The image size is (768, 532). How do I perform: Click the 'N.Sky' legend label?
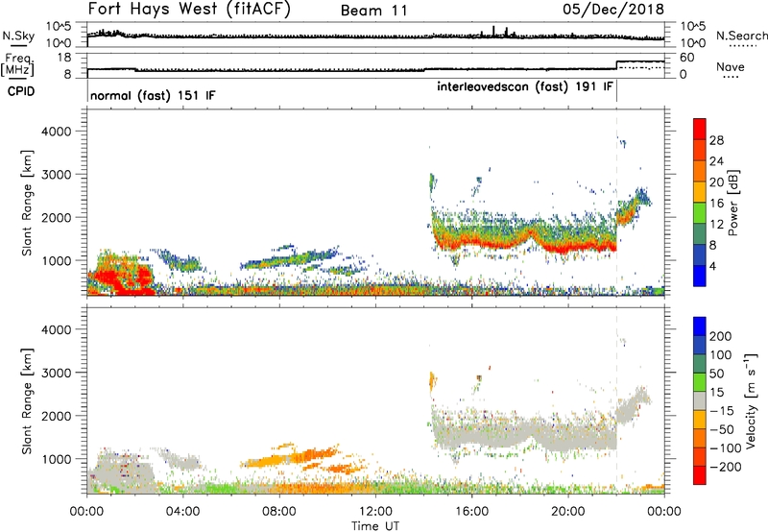coord(18,36)
